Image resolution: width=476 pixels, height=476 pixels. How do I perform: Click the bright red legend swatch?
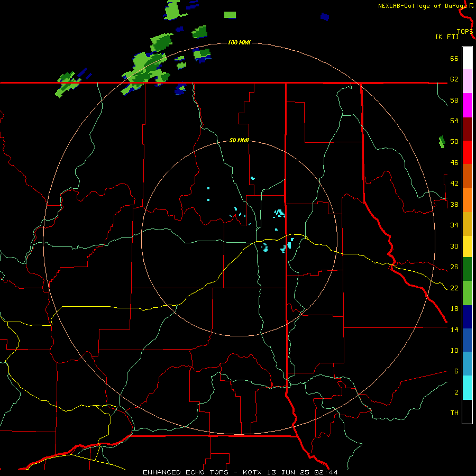[467, 152]
